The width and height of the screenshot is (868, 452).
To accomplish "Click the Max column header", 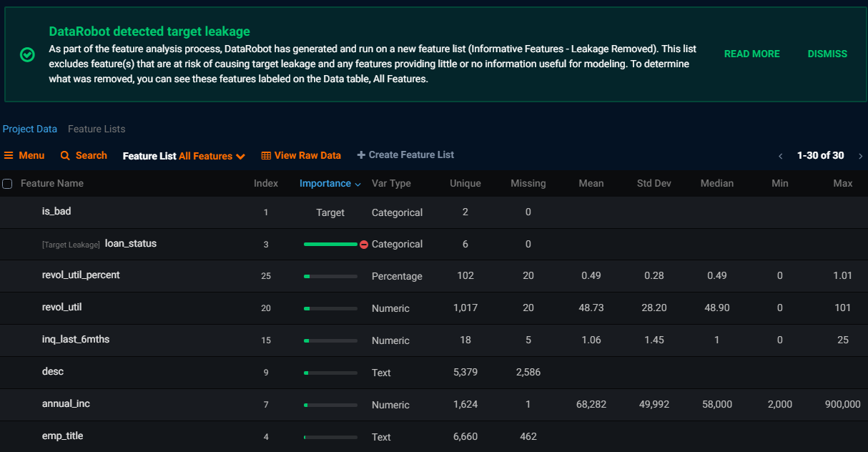I will 843,184.
